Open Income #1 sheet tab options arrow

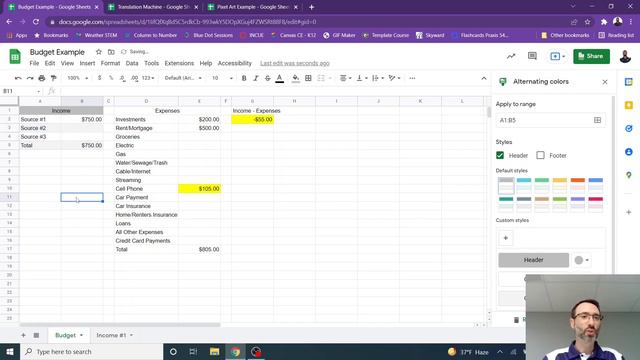click(x=131, y=335)
